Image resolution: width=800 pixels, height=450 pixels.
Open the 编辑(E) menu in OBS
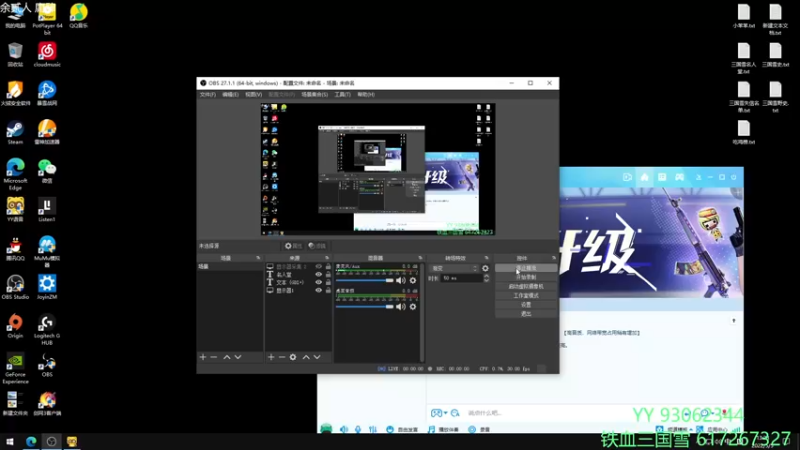coord(230,94)
